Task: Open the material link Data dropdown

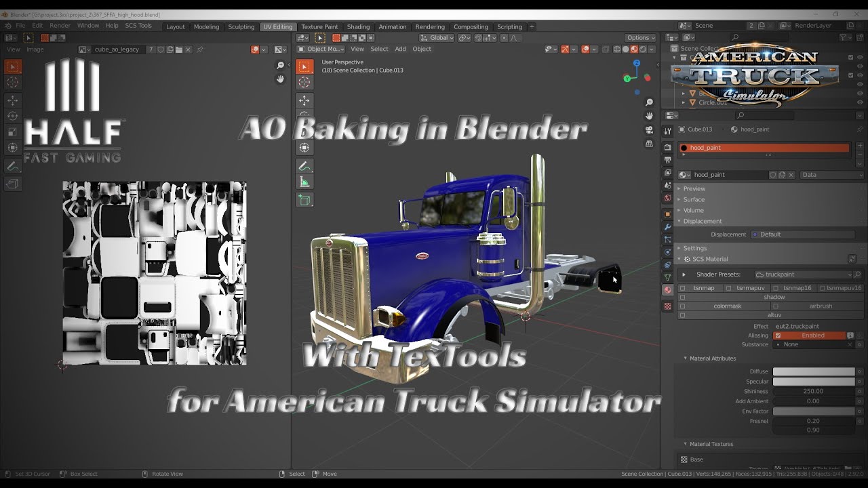Action: click(x=832, y=175)
